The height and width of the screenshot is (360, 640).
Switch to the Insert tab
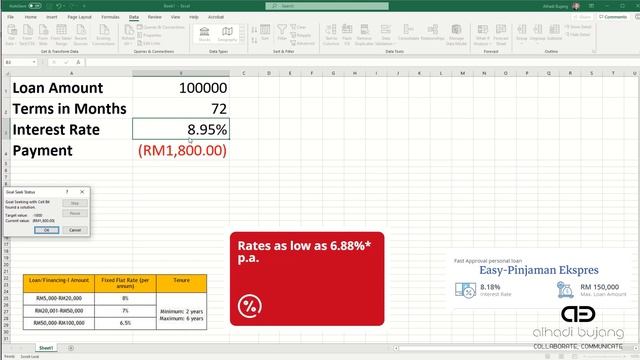pos(52,17)
